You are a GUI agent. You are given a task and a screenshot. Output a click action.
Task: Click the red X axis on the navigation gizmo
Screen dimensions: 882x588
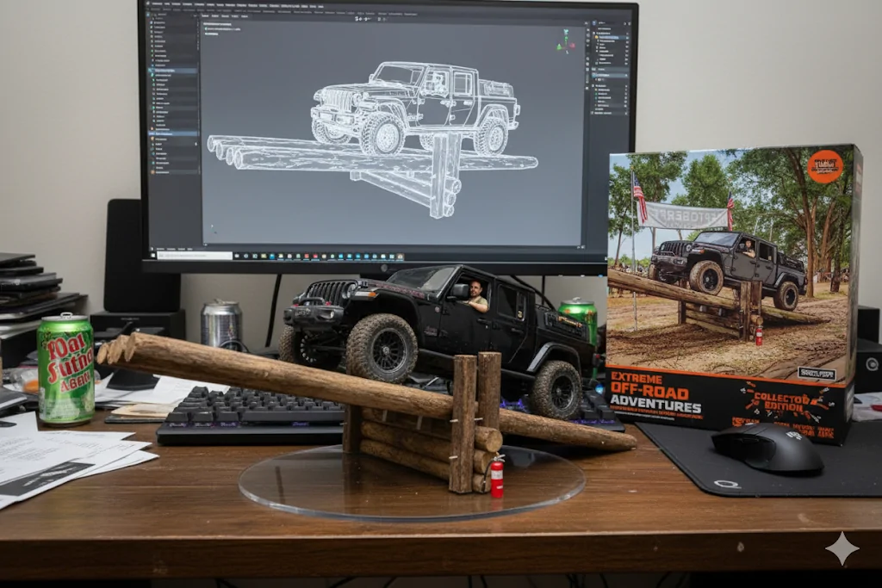point(572,46)
